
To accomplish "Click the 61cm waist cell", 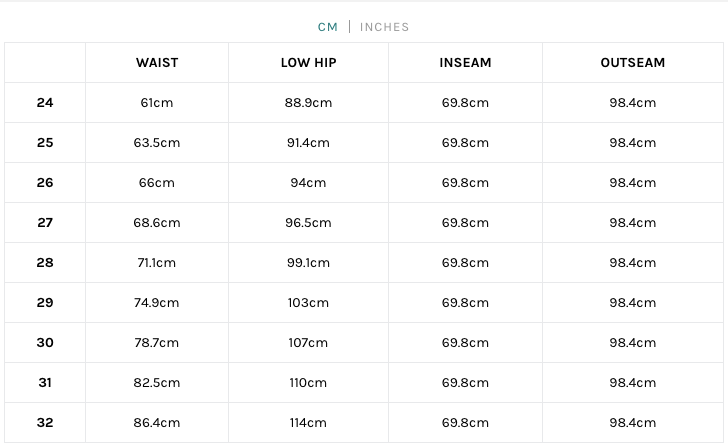I will click(157, 103).
